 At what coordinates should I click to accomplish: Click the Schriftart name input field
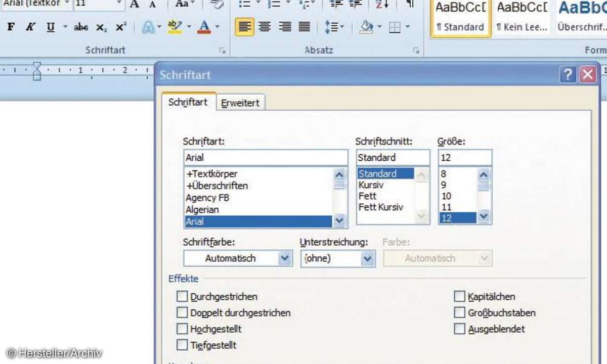266,157
